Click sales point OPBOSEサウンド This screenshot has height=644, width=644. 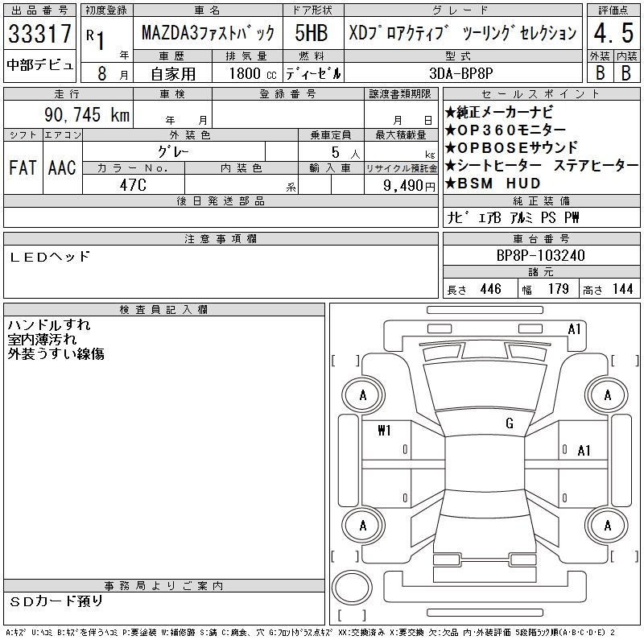click(x=511, y=147)
